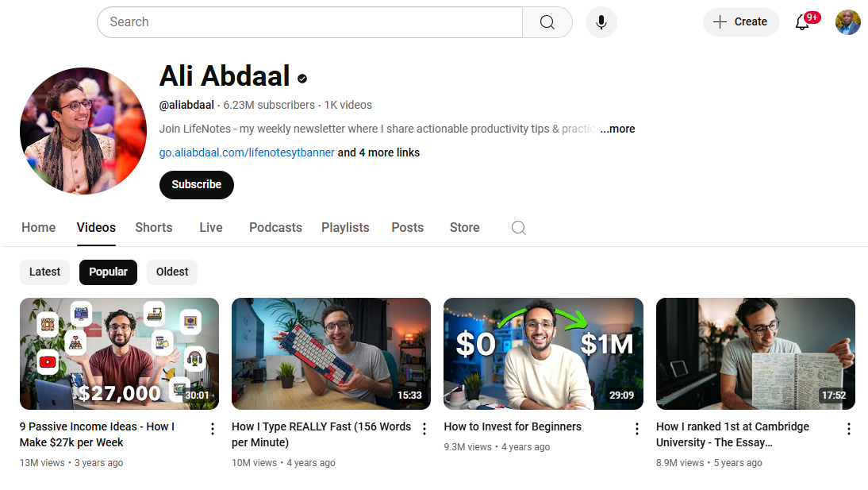This screenshot has width=868, height=490.
Task: Open options menu for Cambridge essay video
Action: pos(848,429)
